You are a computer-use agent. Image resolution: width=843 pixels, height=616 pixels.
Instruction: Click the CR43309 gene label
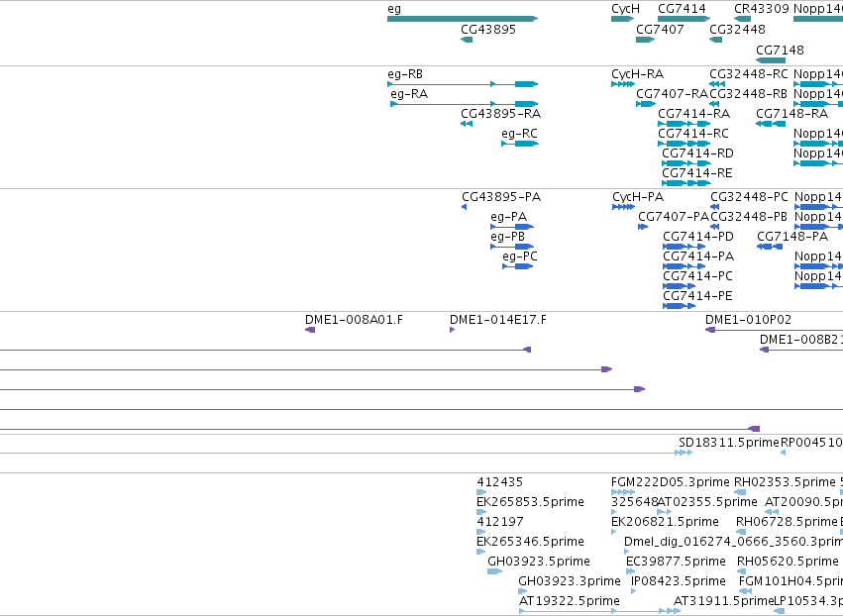click(762, 9)
